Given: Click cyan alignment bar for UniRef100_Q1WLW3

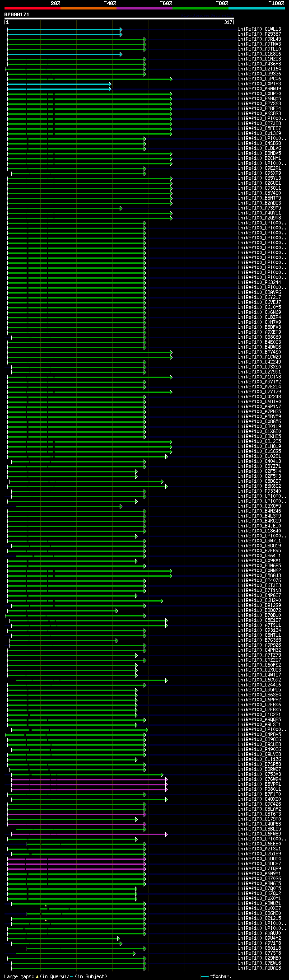Looking at the screenshot, I should pyautogui.click(x=65, y=29).
